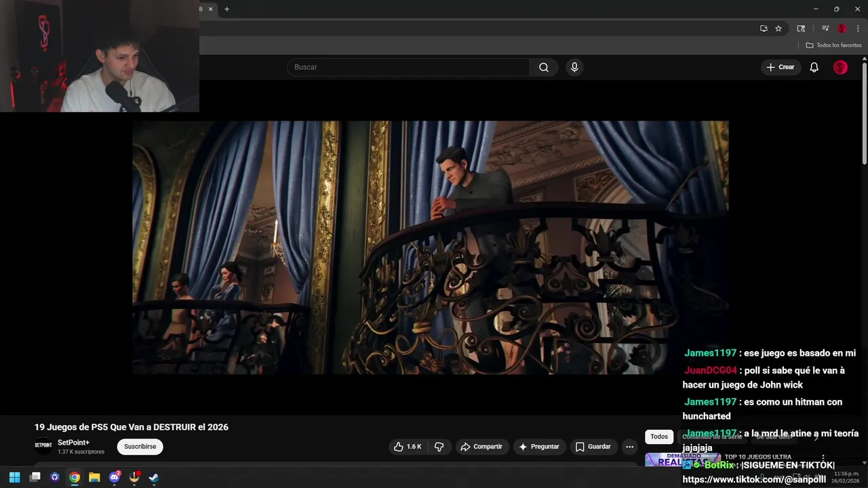Open the more actions three-dot button under the video

point(629,447)
